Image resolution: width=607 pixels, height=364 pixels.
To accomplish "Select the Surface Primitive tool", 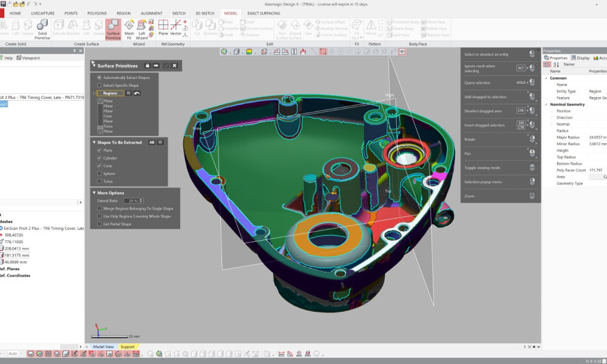I will coord(113,29).
